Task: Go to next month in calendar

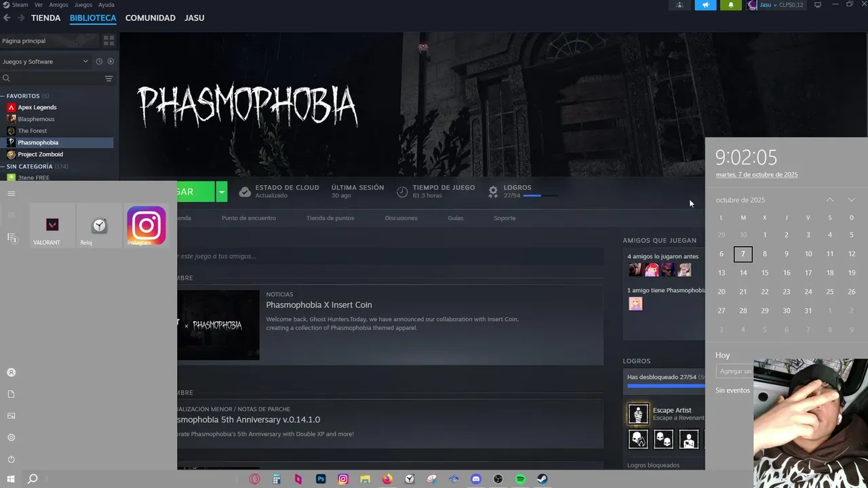Action: click(x=852, y=200)
